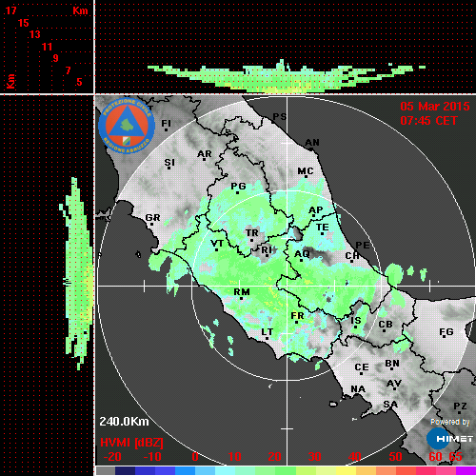This screenshot has width=476, height=476.
Task: Select the GR city label
Action: click(x=152, y=218)
